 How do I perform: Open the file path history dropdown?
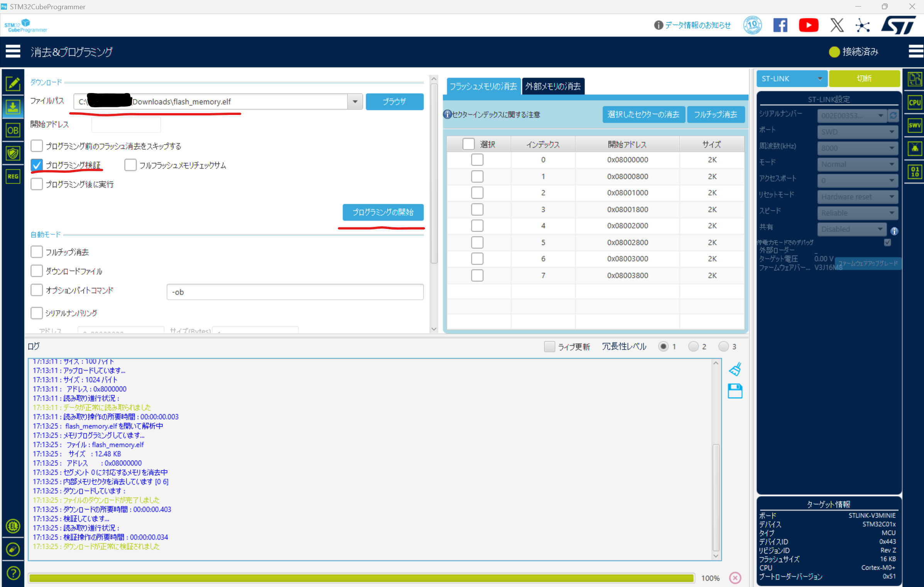point(354,101)
